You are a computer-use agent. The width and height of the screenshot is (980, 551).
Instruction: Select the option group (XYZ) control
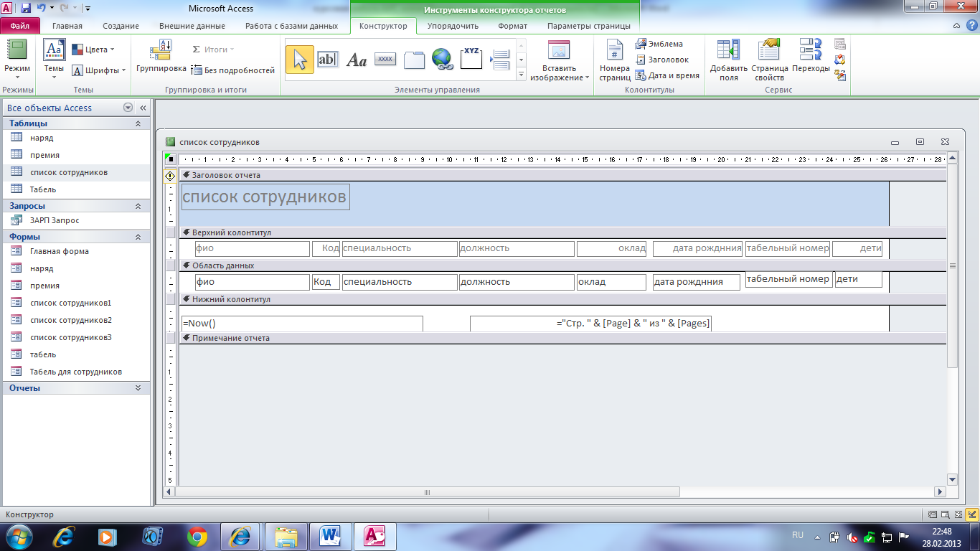point(471,58)
